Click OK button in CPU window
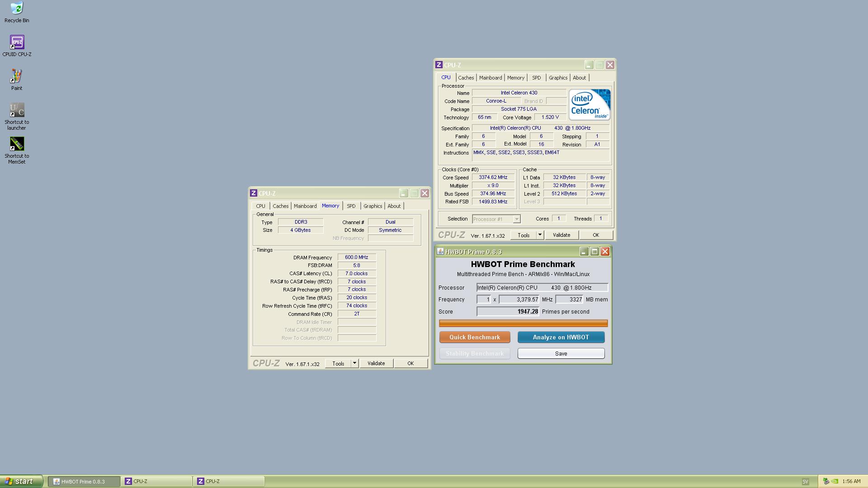Screen dimensions: 868x488 (x=596, y=235)
